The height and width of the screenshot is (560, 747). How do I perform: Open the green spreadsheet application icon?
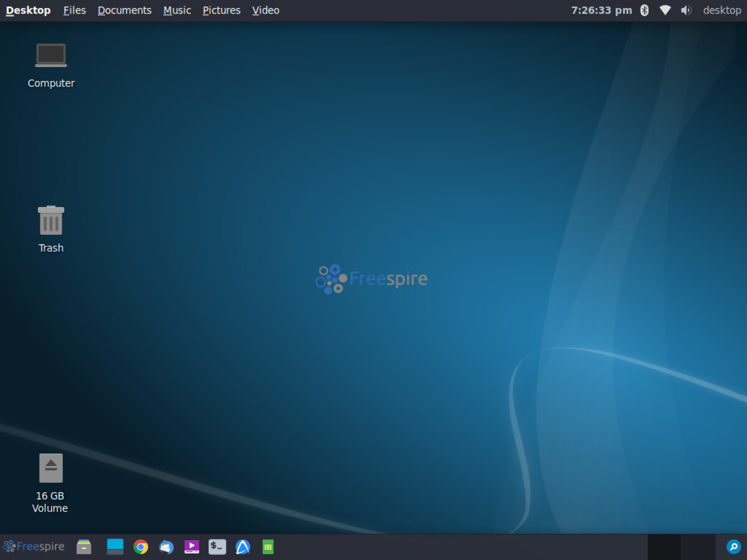(268, 547)
